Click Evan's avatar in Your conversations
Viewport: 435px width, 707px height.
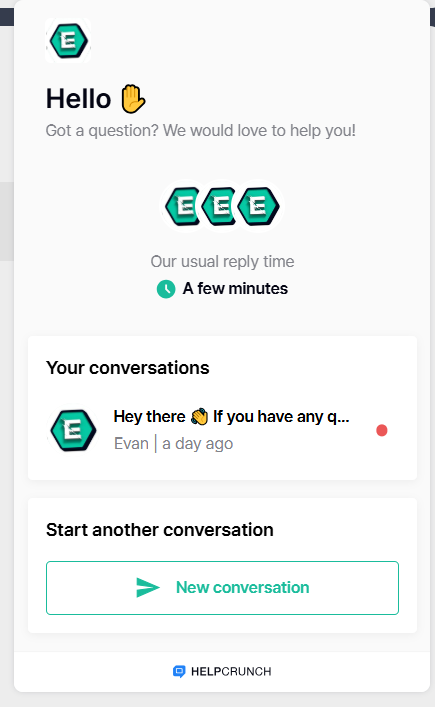point(73,431)
